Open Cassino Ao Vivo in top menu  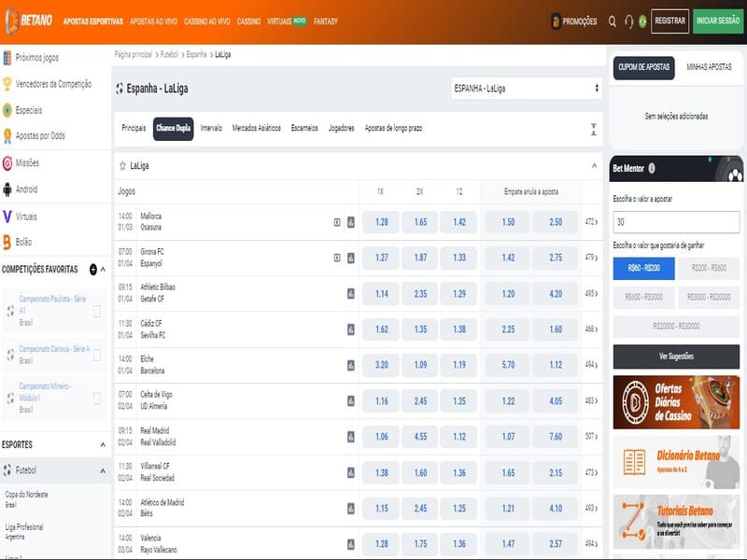pyautogui.click(x=206, y=21)
